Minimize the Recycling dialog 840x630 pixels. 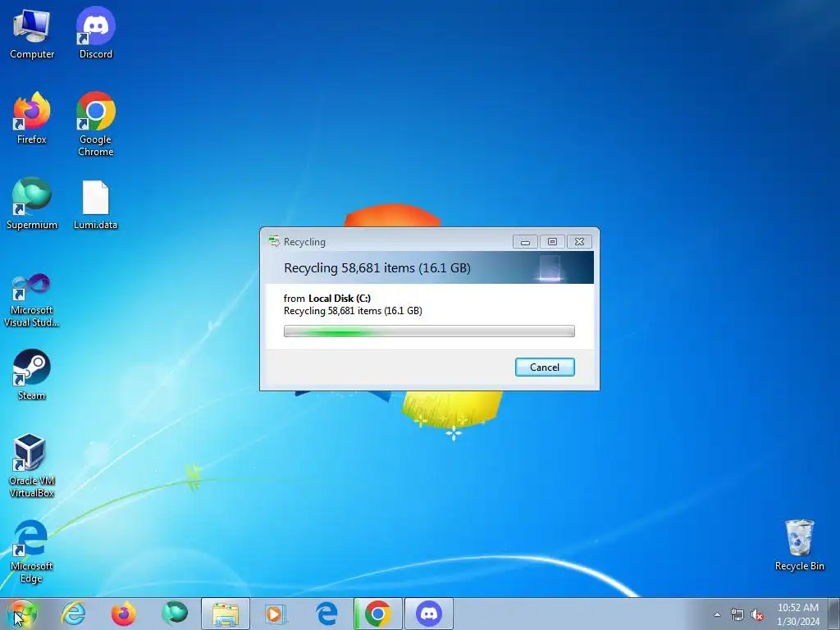(x=525, y=242)
